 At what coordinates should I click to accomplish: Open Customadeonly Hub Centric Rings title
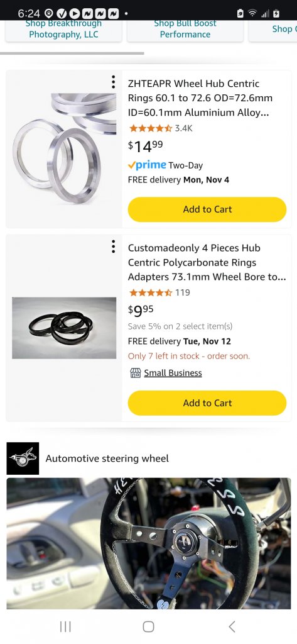(207, 262)
